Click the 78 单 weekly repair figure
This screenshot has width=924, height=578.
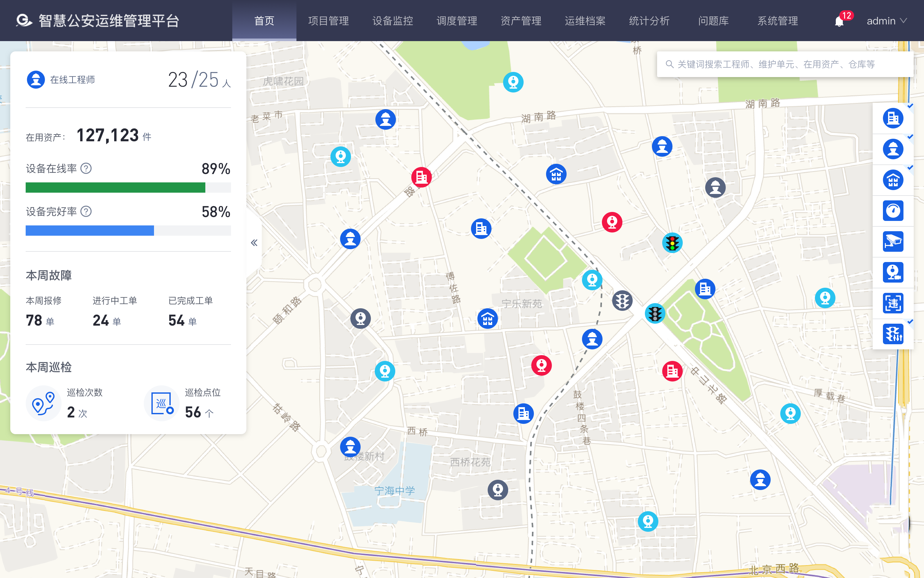[x=40, y=320]
